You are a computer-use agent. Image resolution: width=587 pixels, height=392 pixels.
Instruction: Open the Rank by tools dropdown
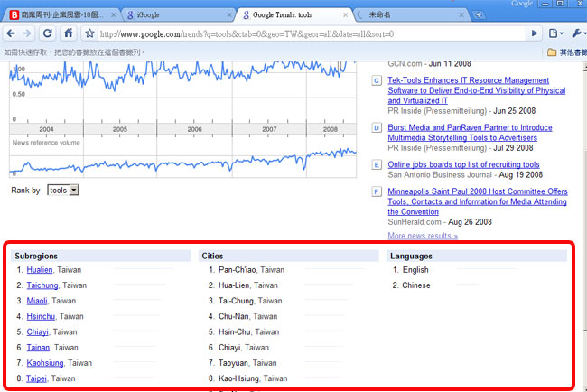63,191
